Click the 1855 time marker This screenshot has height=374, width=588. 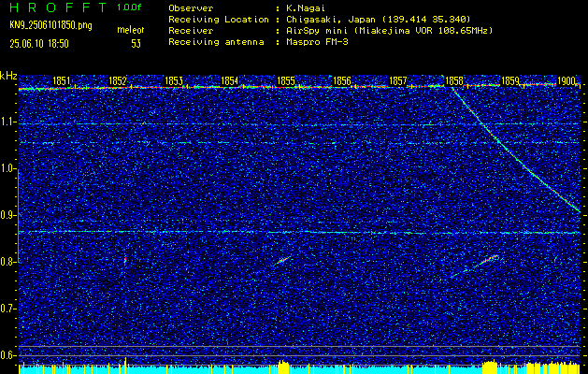click(x=286, y=80)
